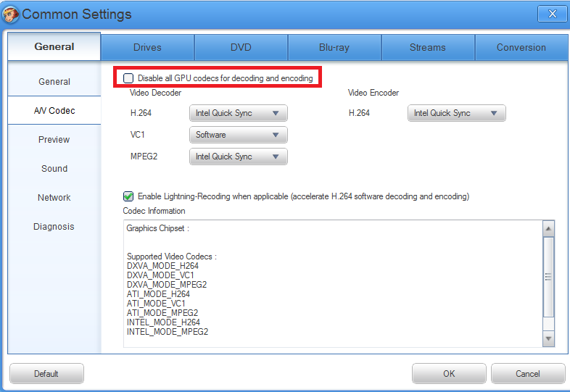Click the Video Encoder heading
The image size is (570, 392).
(373, 93)
